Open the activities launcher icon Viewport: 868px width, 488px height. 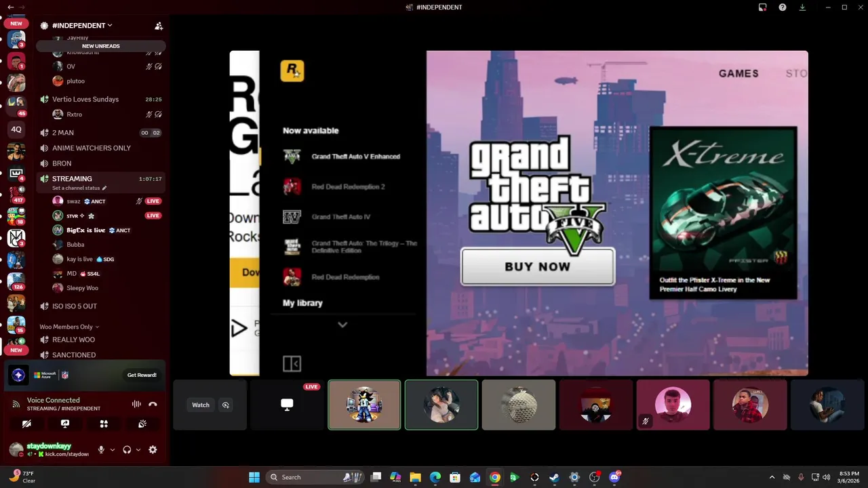pyautogui.click(x=104, y=424)
